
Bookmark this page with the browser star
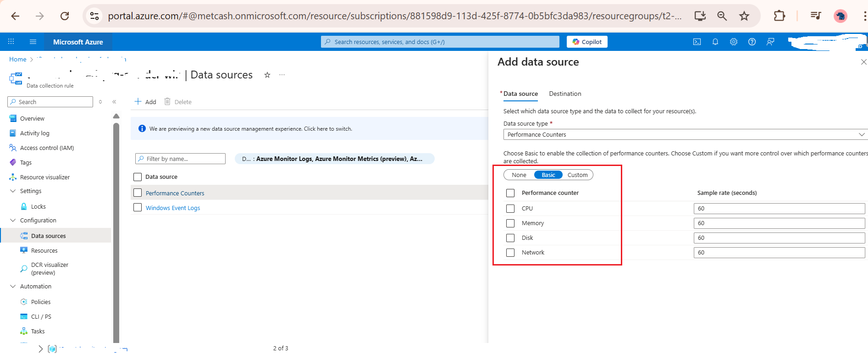(744, 16)
